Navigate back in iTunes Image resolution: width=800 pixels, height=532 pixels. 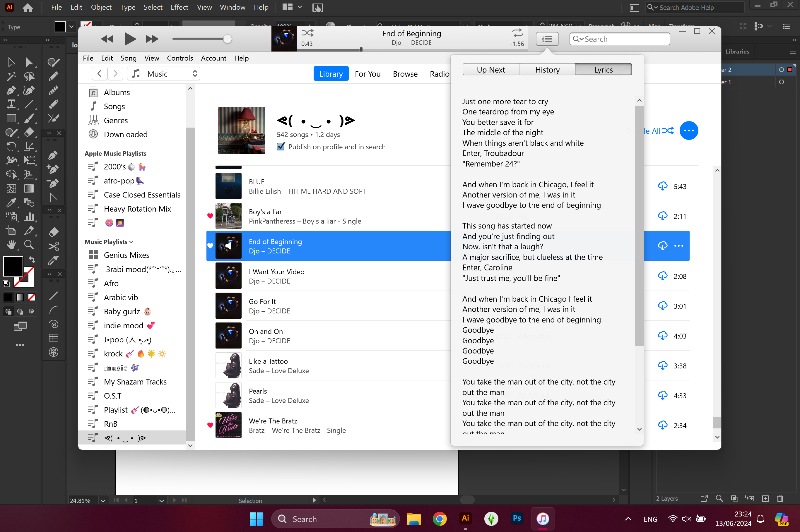(99, 74)
